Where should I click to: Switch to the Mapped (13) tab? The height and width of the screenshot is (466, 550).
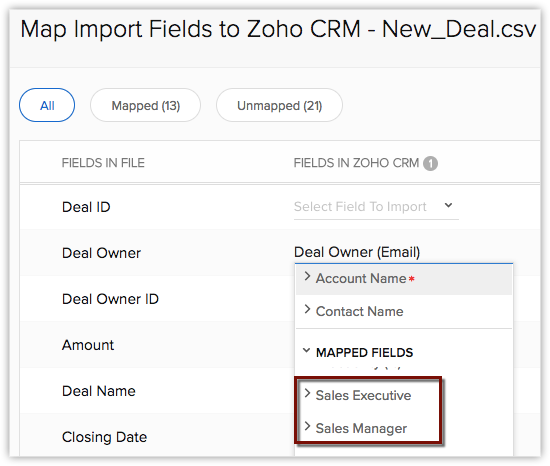pyautogui.click(x=146, y=105)
